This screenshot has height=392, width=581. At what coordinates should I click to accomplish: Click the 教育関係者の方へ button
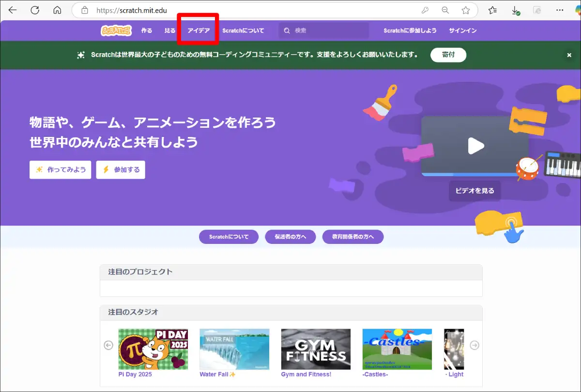(352, 237)
